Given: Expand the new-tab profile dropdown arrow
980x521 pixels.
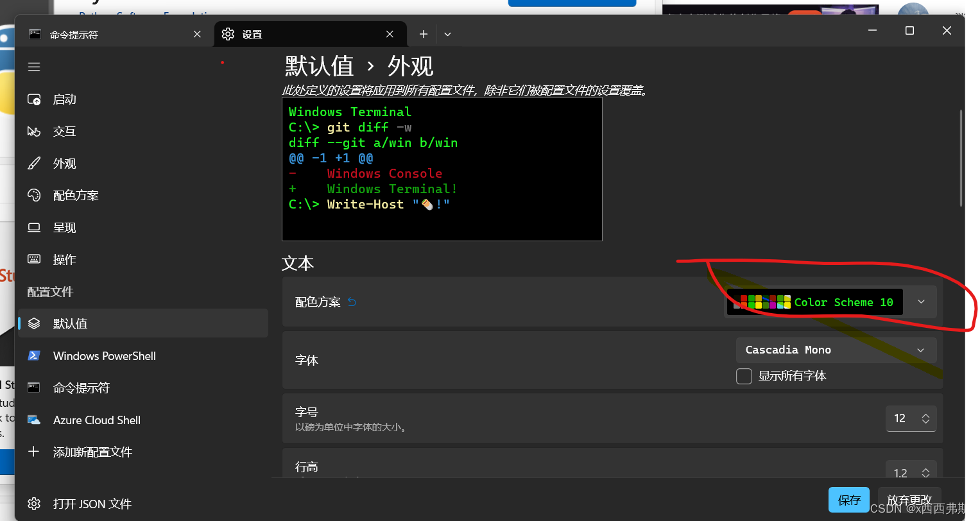Looking at the screenshot, I should 447,35.
